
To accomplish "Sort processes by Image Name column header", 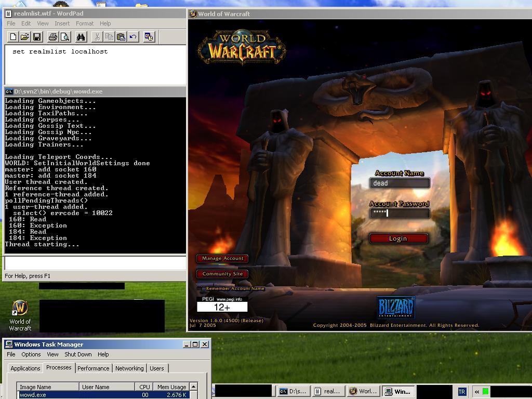I will point(48,387).
